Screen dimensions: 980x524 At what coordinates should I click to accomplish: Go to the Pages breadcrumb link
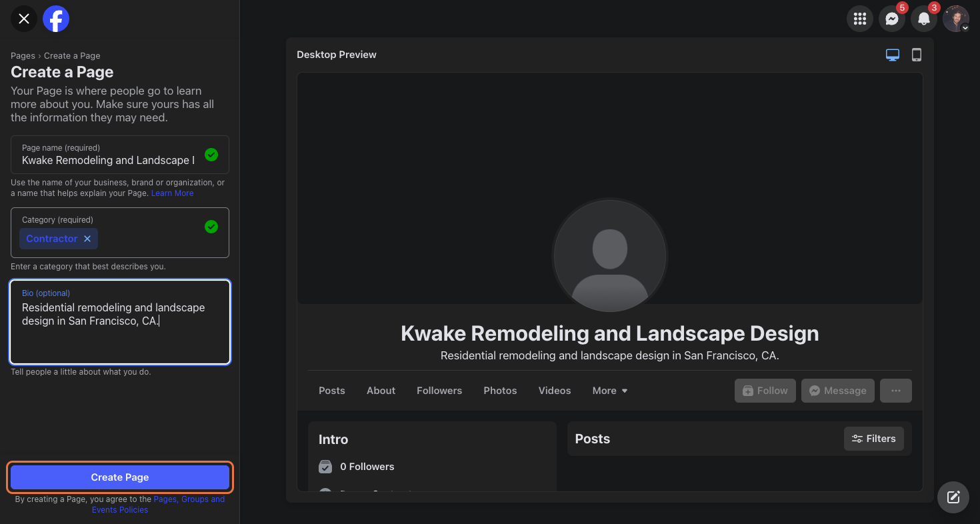23,56
